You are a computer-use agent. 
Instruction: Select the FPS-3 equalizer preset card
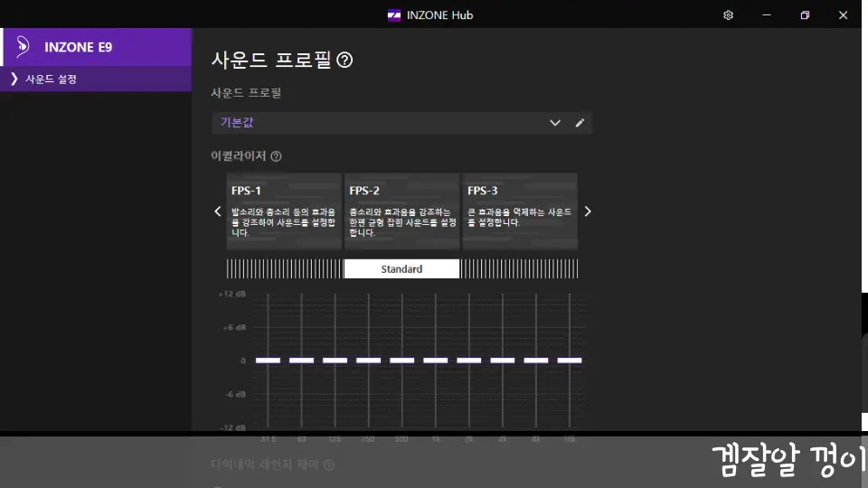pyautogui.click(x=520, y=211)
